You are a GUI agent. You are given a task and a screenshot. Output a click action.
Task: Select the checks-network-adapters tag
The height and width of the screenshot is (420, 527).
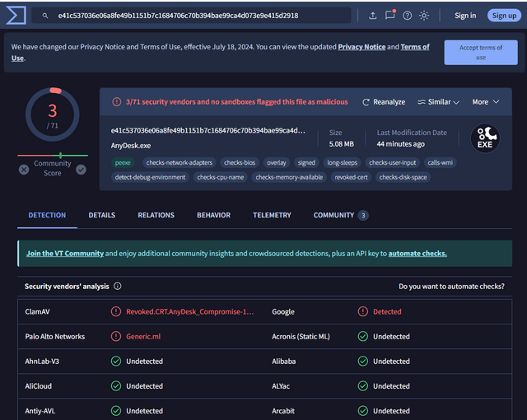[x=180, y=162]
